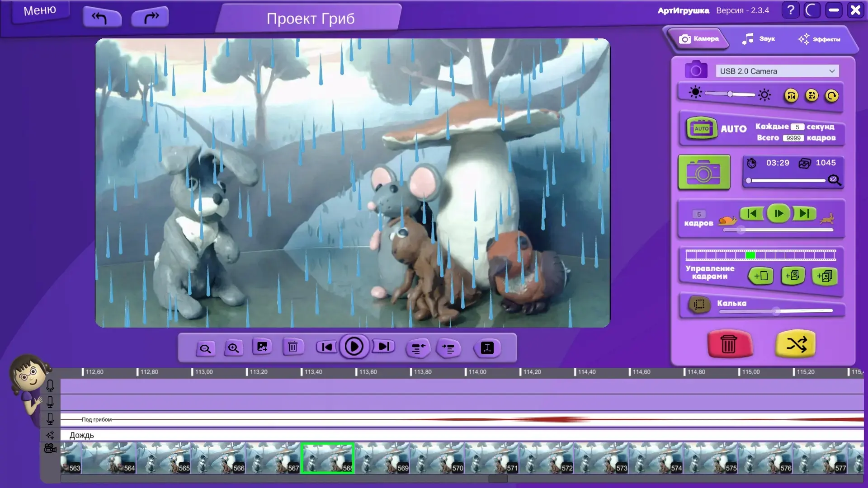Open the USB 2.0 Camera dropdown
The height and width of the screenshot is (488, 868).
click(777, 71)
